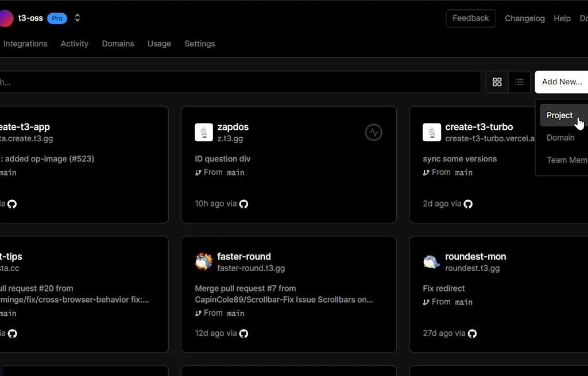Open the Help link
This screenshot has width=588, height=376.
[x=562, y=18]
